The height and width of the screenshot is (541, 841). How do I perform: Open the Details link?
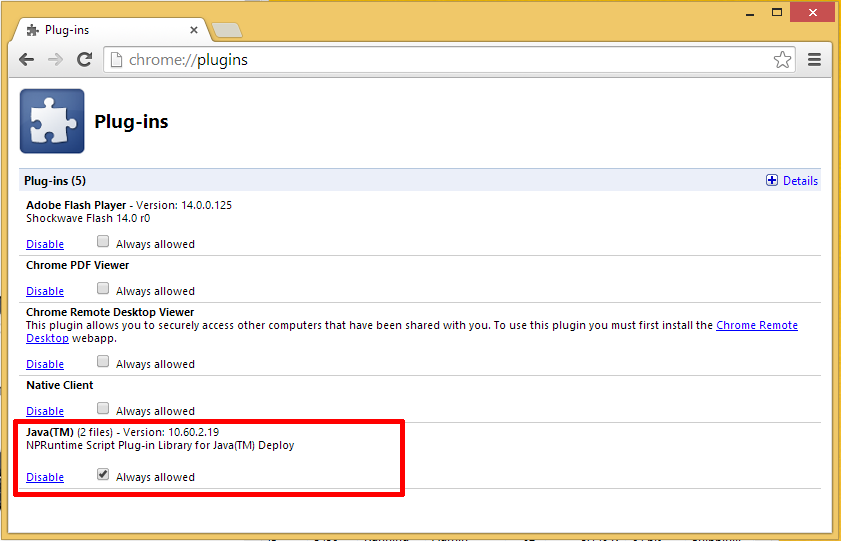(x=800, y=181)
